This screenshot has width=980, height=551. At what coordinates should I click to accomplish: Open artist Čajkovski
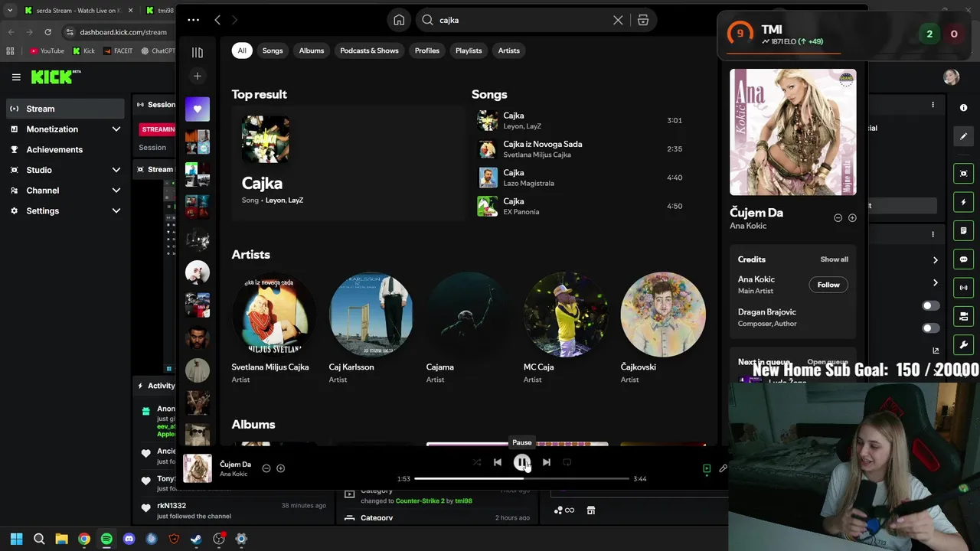(x=662, y=329)
